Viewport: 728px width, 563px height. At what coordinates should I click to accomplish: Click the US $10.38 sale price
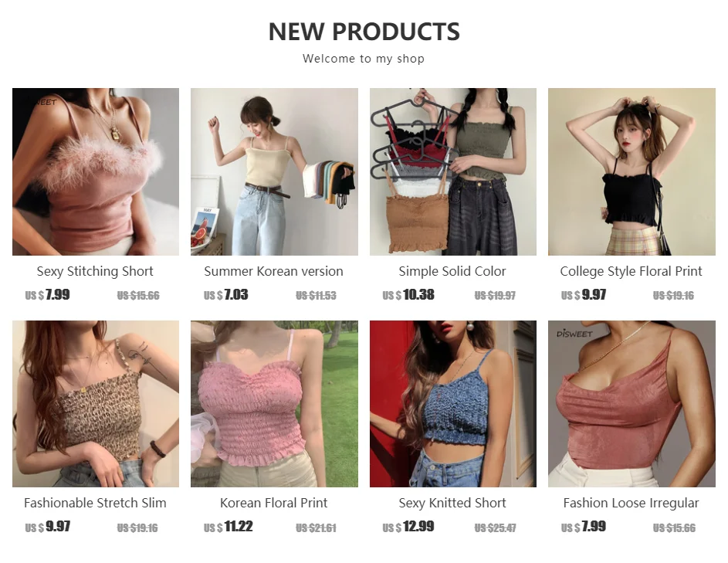point(408,295)
